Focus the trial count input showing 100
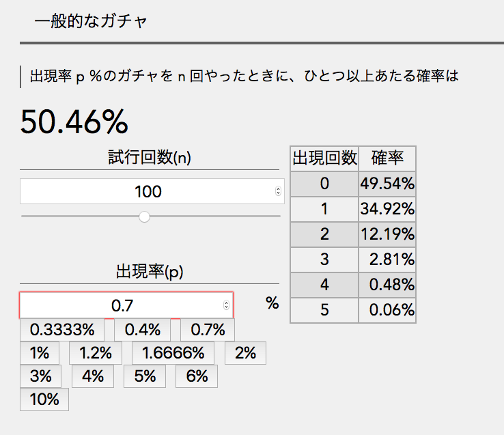The height and width of the screenshot is (435, 504). (x=147, y=191)
